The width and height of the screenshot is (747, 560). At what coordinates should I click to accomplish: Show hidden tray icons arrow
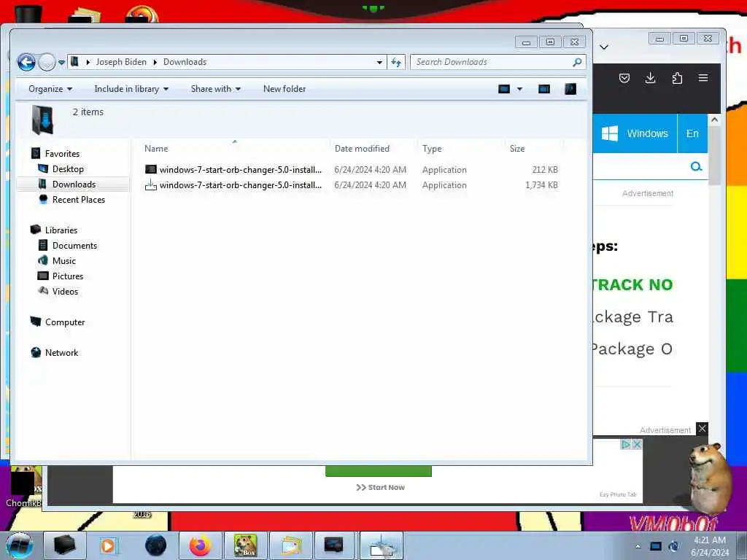pos(638,546)
